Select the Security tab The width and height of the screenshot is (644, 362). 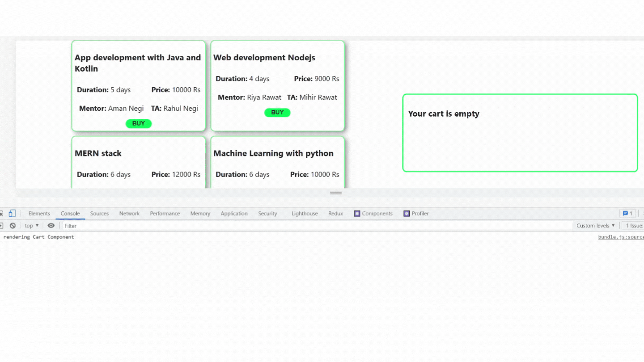[x=267, y=214]
